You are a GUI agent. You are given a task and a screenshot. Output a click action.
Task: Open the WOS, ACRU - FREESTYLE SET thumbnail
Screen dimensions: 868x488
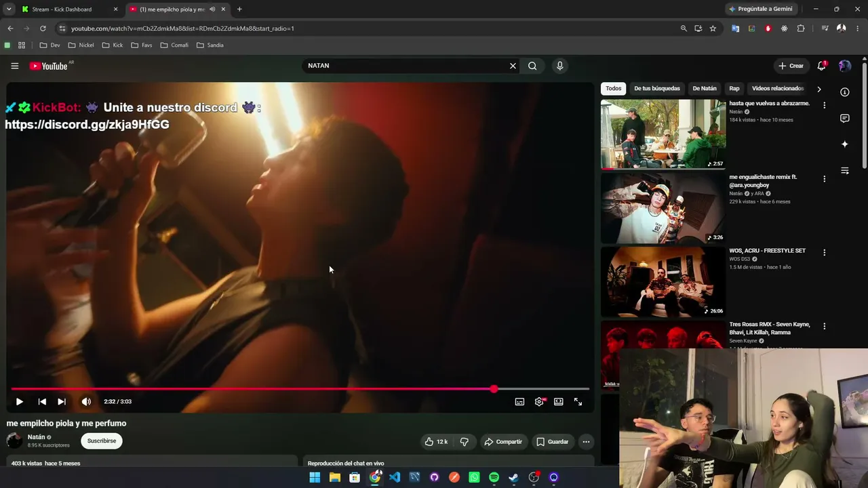(x=663, y=282)
